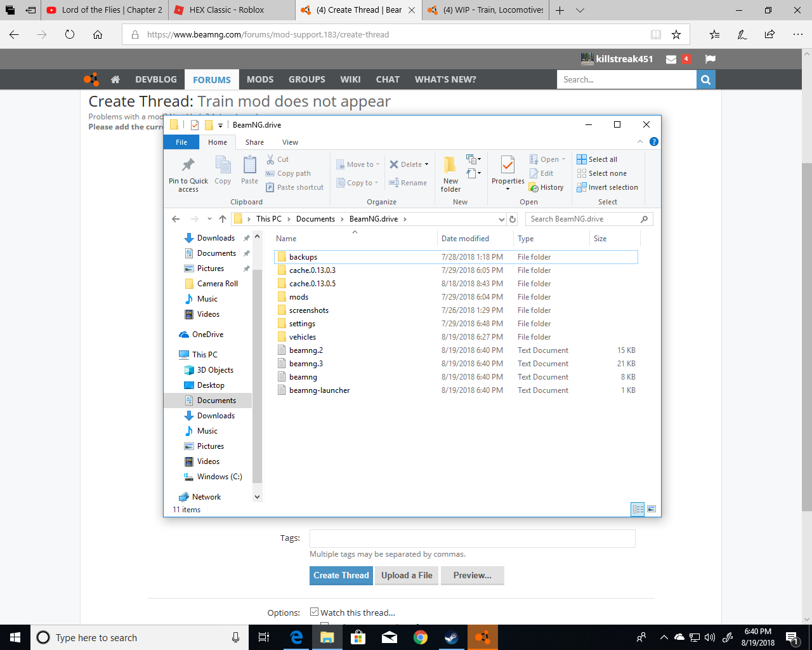Add page to Edge favorites star
The image size is (812, 650).
676,34
